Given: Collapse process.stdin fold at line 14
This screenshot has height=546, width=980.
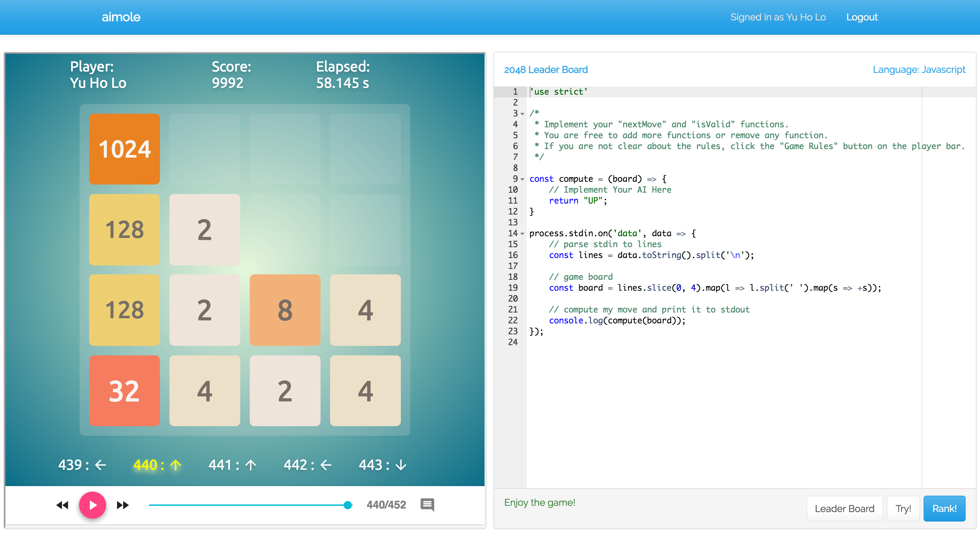Looking at the screenshot, I should (x=523, y=234).
